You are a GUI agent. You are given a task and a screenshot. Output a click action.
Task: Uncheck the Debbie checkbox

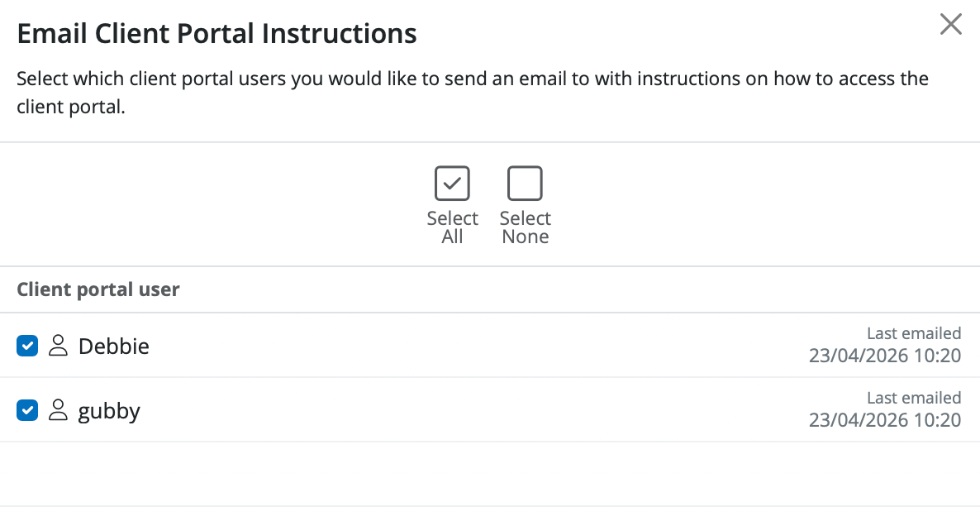click(x=27, y=346)
